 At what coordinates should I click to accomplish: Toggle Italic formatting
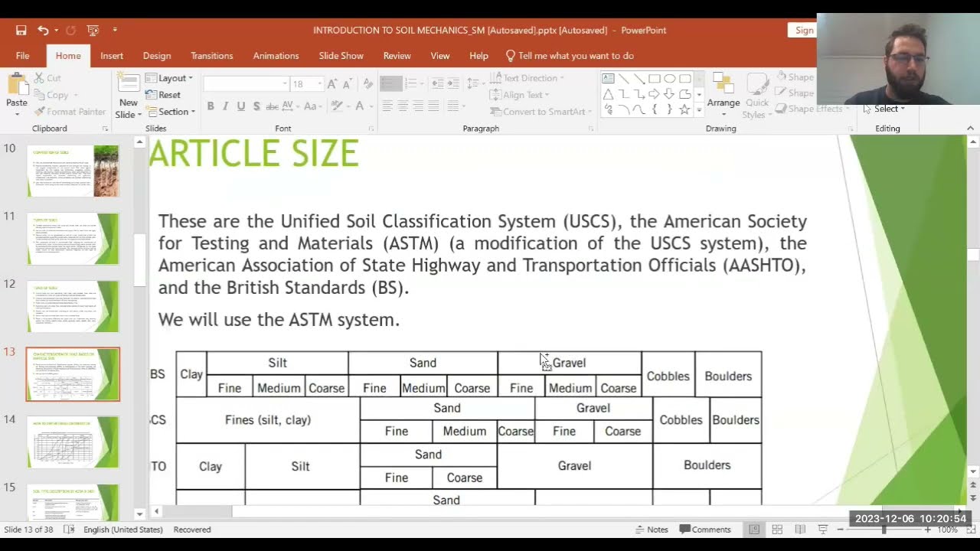click(x=226, y=106)
